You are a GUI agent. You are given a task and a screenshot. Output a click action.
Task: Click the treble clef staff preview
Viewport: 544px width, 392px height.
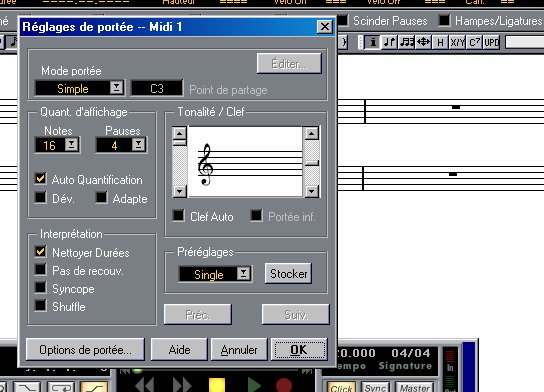point(246,162)
